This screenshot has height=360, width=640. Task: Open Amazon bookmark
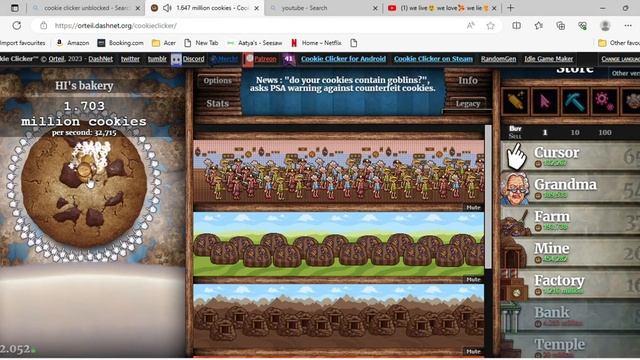(x=73, y=43)
